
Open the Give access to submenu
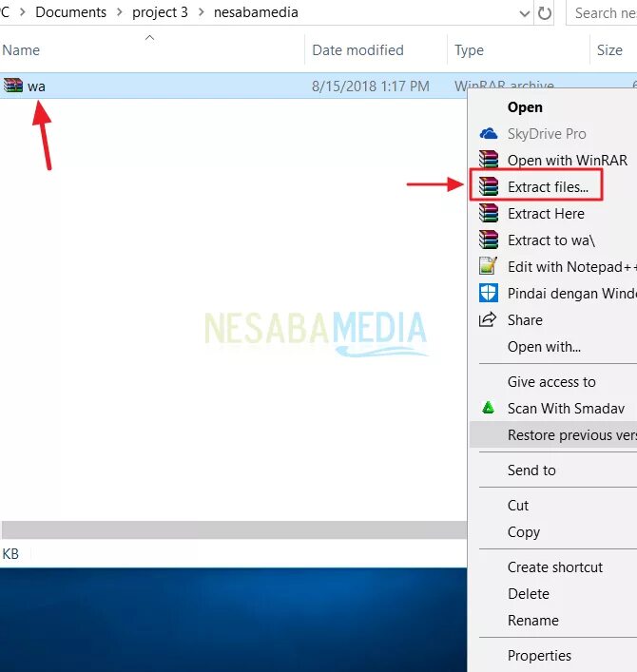point(553,381)
